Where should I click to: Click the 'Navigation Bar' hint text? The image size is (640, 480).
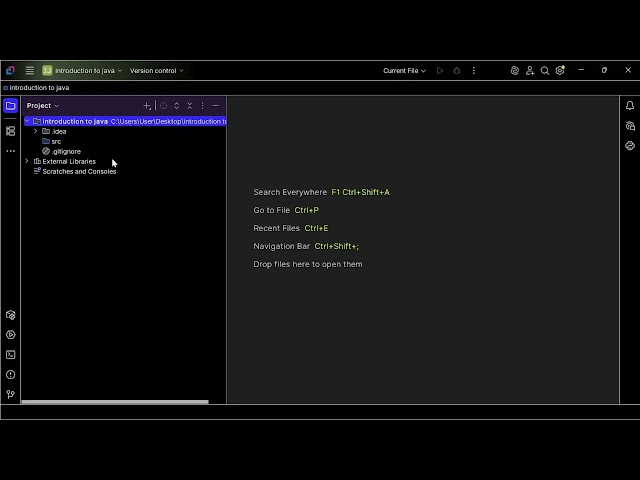(281, 246)
